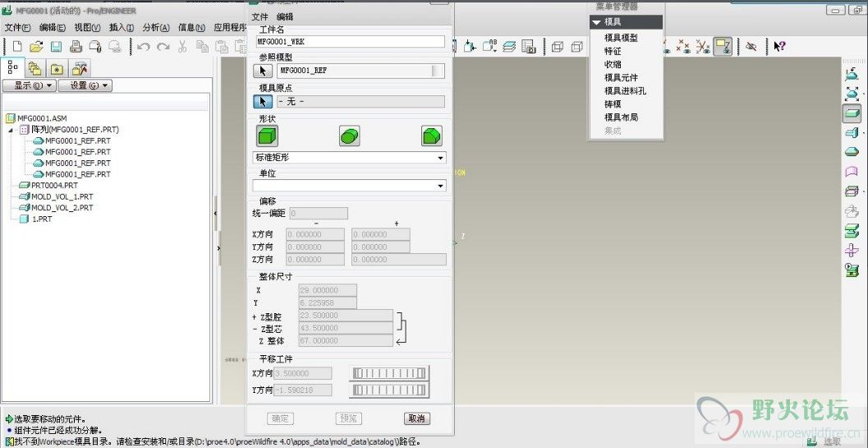
Task: Click the X方向 translate thumbwheel
Action: 390,374
